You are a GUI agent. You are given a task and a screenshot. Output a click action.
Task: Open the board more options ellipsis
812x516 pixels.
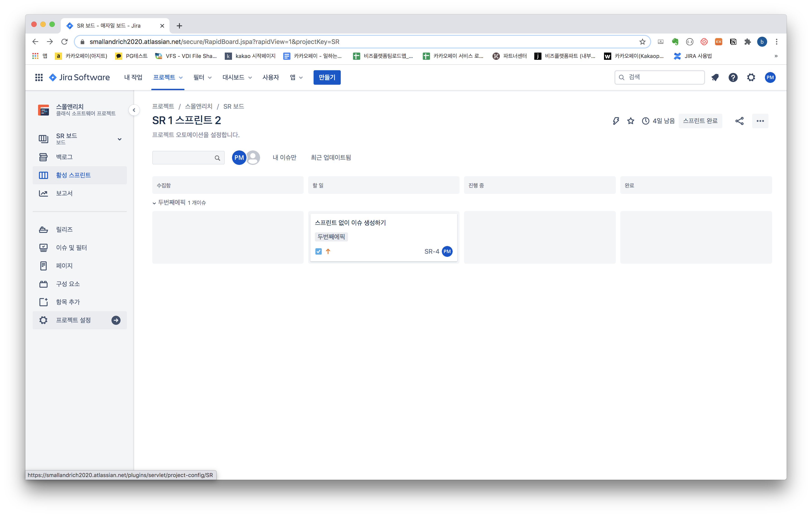click(760, 121)
